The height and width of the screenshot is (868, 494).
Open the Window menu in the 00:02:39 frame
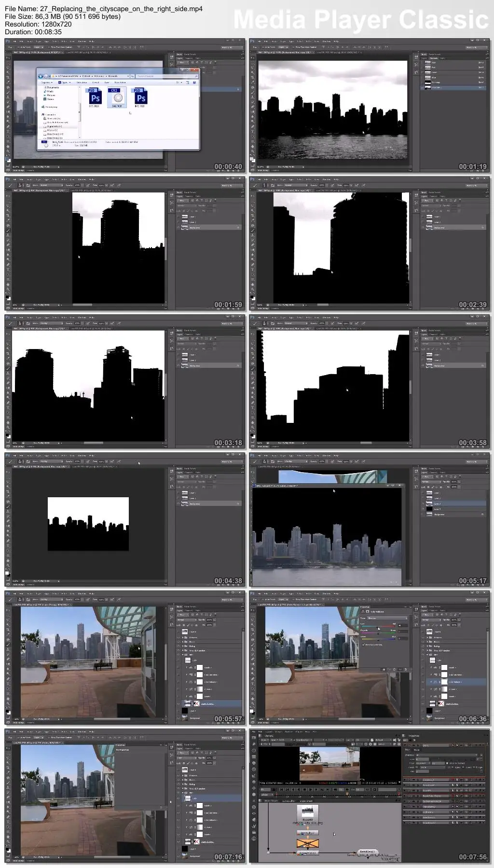[x=326, y=180]
